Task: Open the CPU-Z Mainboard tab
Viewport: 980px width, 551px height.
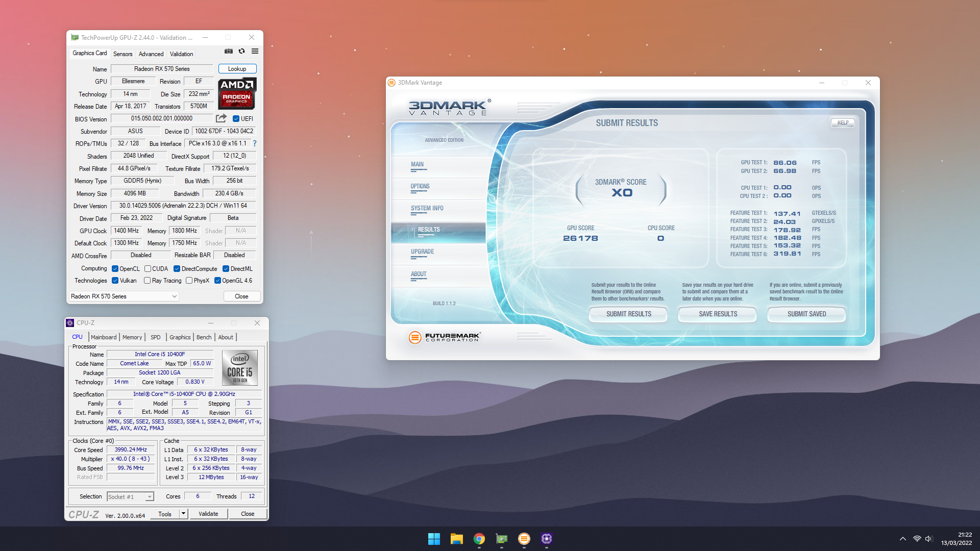Action: pyautogui.click(x=104, y=337)
